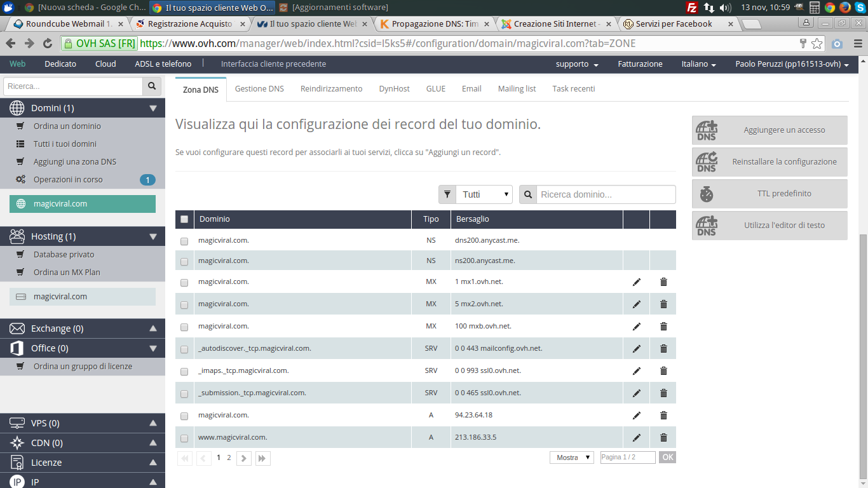868x488 pixels.
Task: Switch to the Mailing list tab
Action: (x=517, y=89)
